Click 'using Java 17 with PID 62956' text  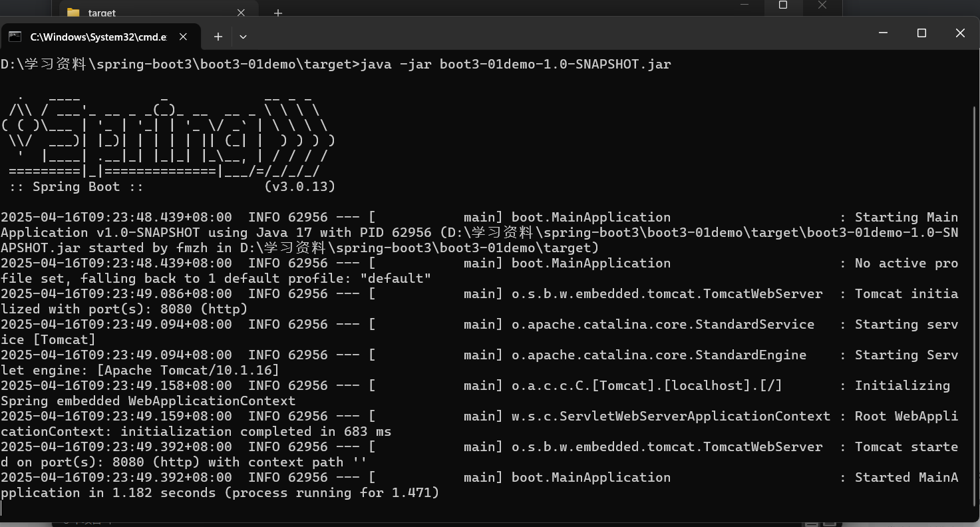click(x=320, y=233)
